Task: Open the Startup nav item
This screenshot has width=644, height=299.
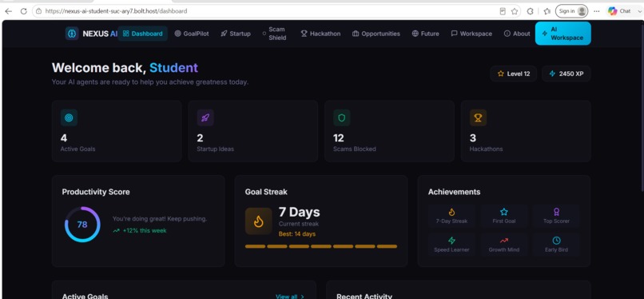Action: tap(236, 34)
